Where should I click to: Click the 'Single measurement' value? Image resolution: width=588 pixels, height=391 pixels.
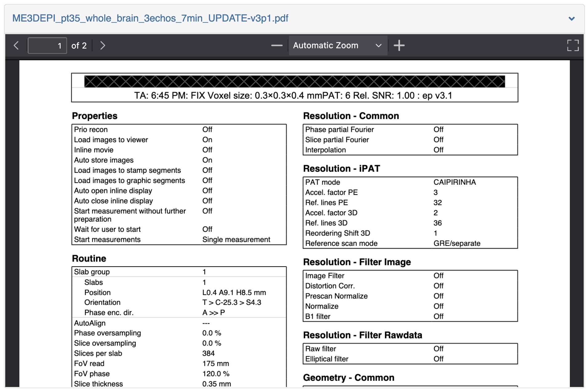coord(236,239)
